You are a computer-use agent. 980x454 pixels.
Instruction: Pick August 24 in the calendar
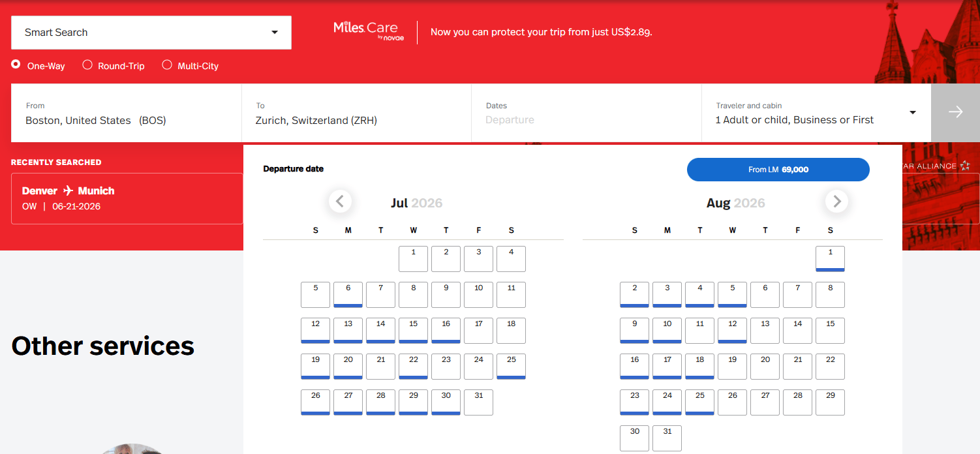click(x=667, y=402)
